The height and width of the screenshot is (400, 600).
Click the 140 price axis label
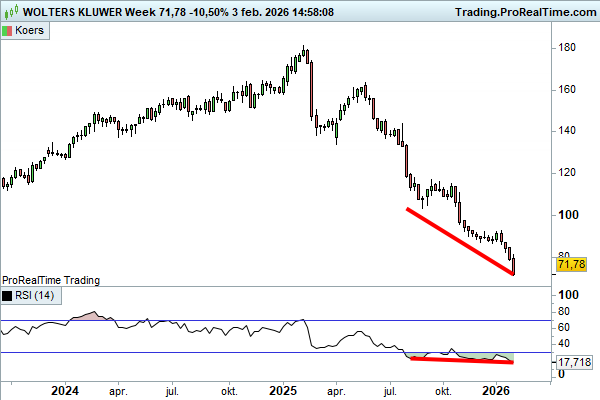567,131
